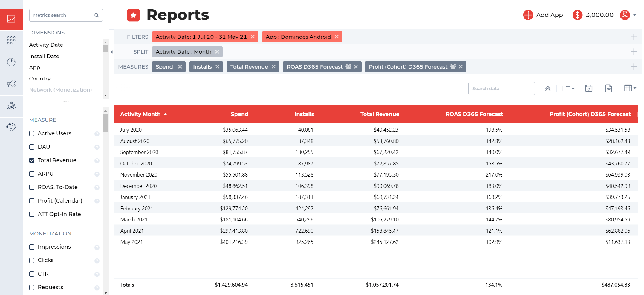Viewport: 644px width, 295px height.
Task: Click the metrics search magnifier icon
Action: [x=97, y=15]
